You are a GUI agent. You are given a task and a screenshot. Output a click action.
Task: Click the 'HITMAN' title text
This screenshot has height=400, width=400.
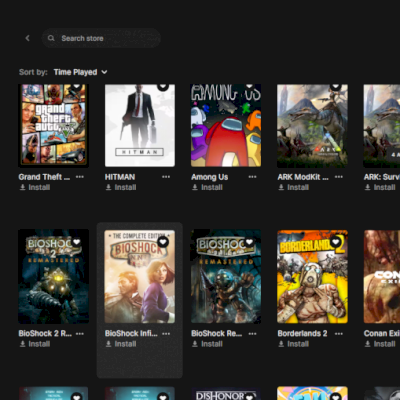pyautogui.click(x=120, y=177)
